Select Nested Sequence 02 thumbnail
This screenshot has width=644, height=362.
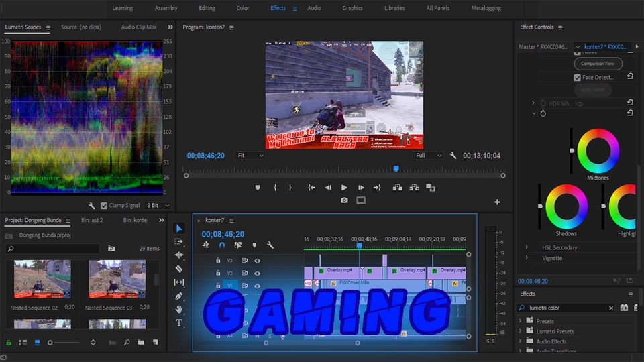click(x=42, y=279)
